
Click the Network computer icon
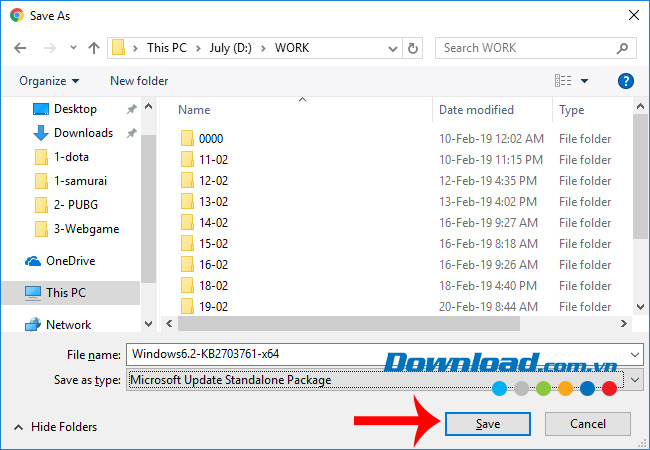pos(33,325)
